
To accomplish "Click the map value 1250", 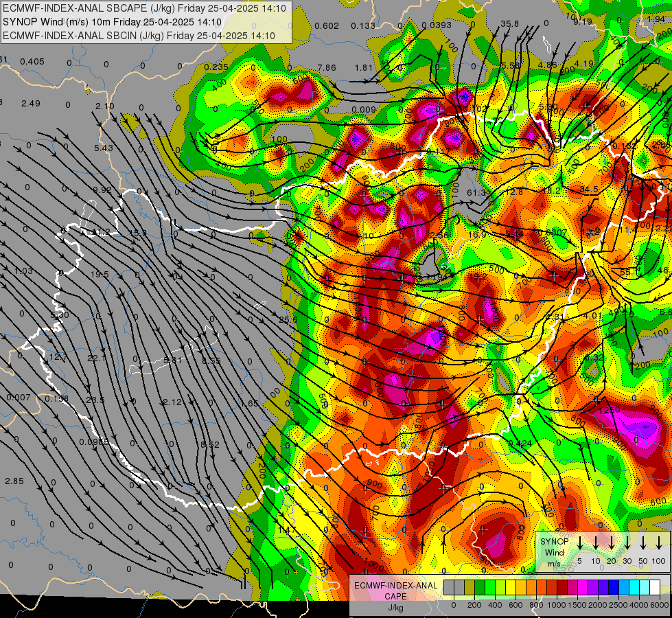I will click(x=610, y=410).
